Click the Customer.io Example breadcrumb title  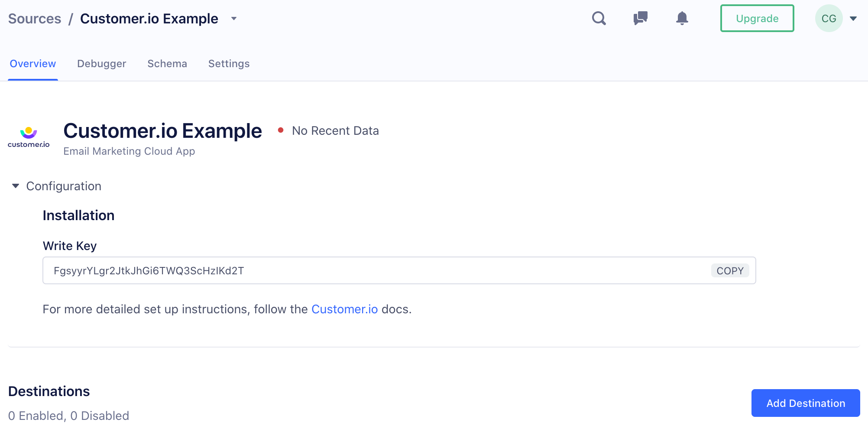pyautogui.click(x=149, y=19)
